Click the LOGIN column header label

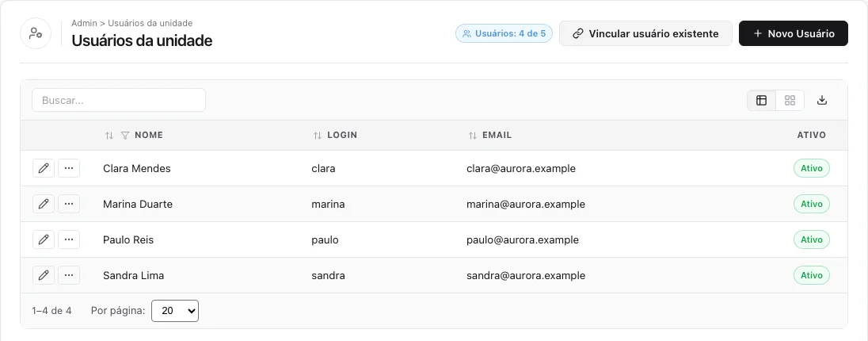(342, 136)
